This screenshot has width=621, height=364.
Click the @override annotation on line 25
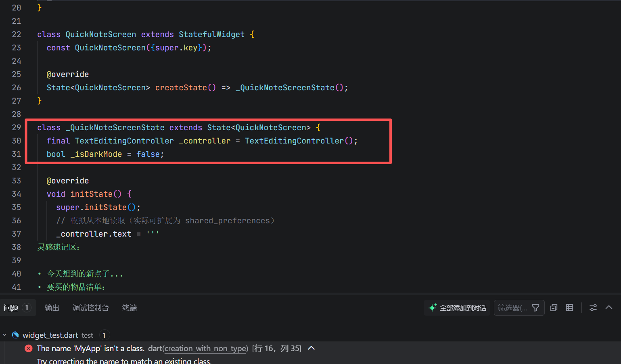point(68,74)
